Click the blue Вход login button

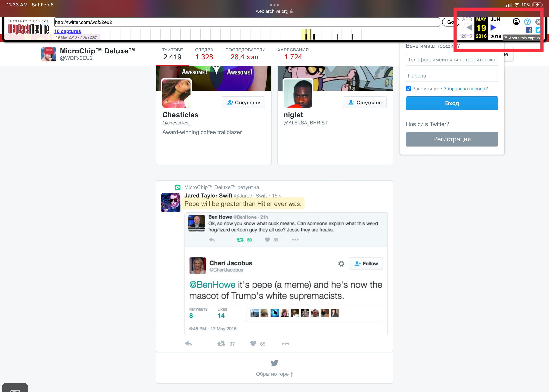click(x=452, y=103)
